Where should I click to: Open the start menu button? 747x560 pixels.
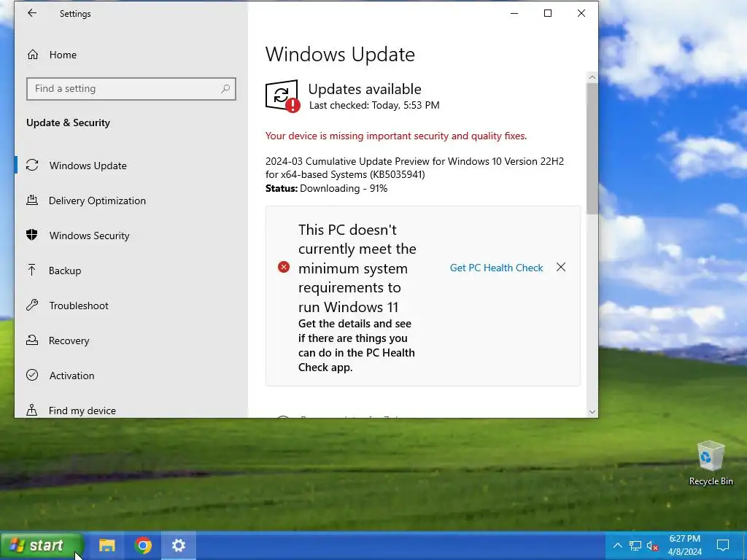click(x=42, y=545)
